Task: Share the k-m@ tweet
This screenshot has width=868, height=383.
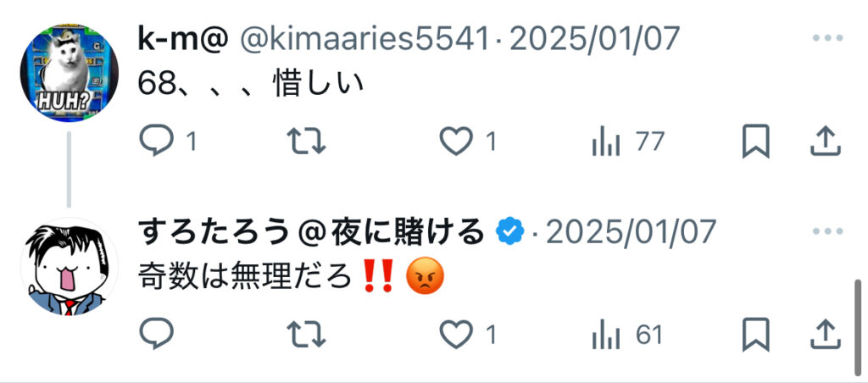Action: 826,142
